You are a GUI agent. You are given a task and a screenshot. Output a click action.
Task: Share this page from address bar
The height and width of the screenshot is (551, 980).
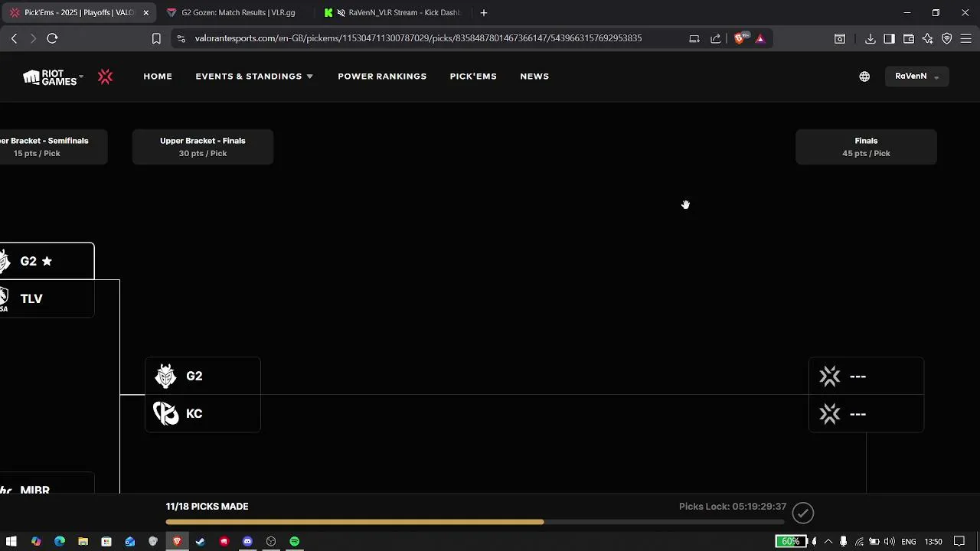tap(716, 38)
